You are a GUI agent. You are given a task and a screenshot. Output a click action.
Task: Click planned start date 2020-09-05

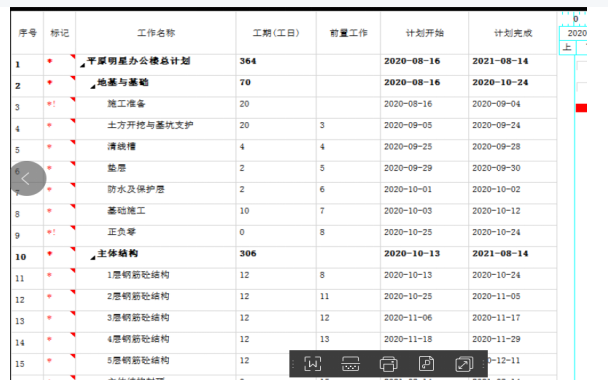408,125
